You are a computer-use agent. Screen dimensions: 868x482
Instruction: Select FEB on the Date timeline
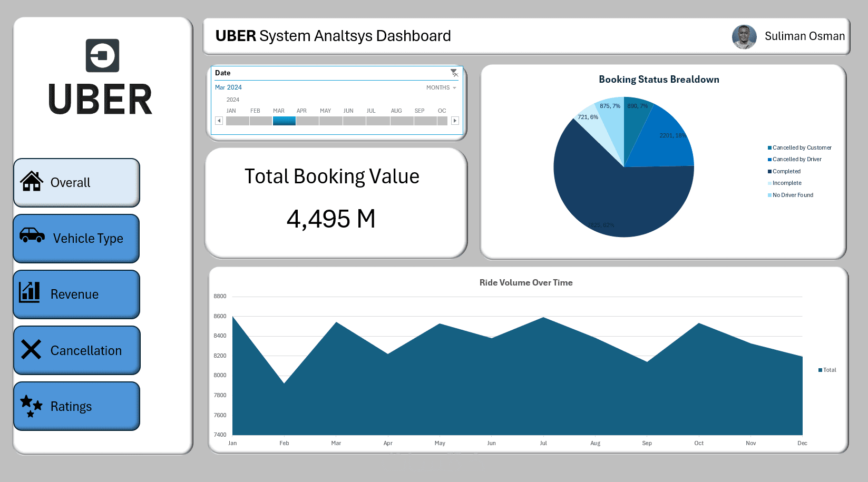261,121
